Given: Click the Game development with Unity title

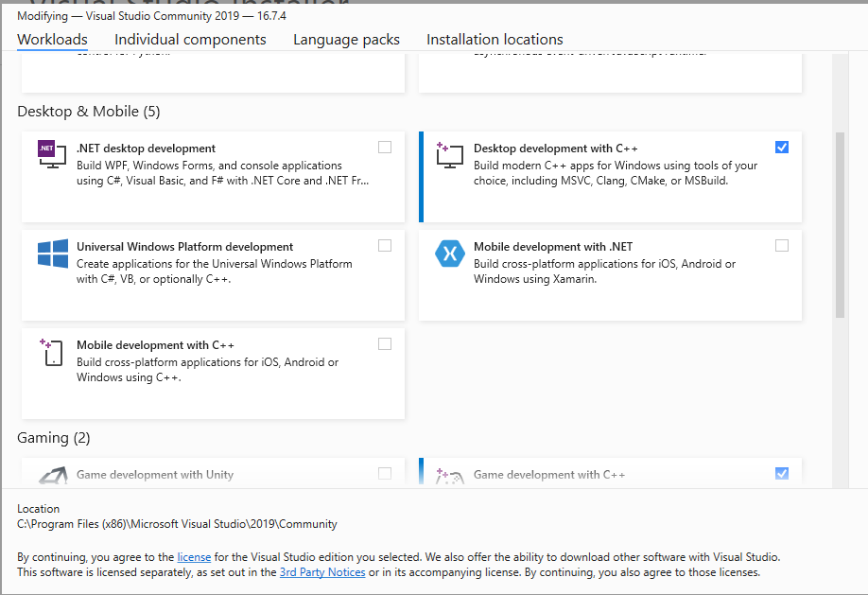Looking at the screenshot, I should [x=155, y=475].
